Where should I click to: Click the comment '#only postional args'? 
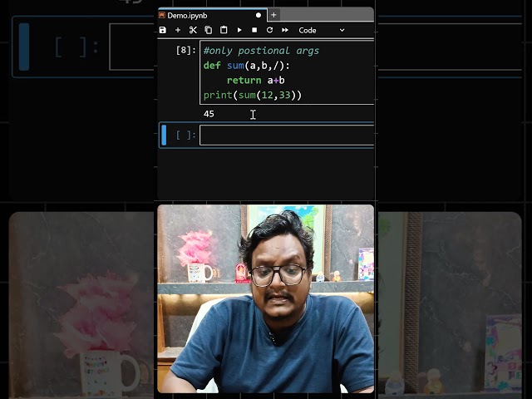click(x=261, y=51)
